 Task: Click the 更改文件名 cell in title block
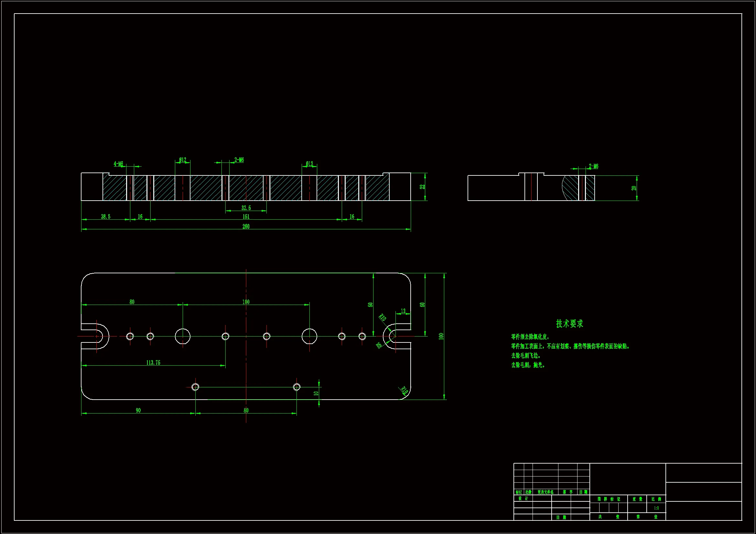545,492
